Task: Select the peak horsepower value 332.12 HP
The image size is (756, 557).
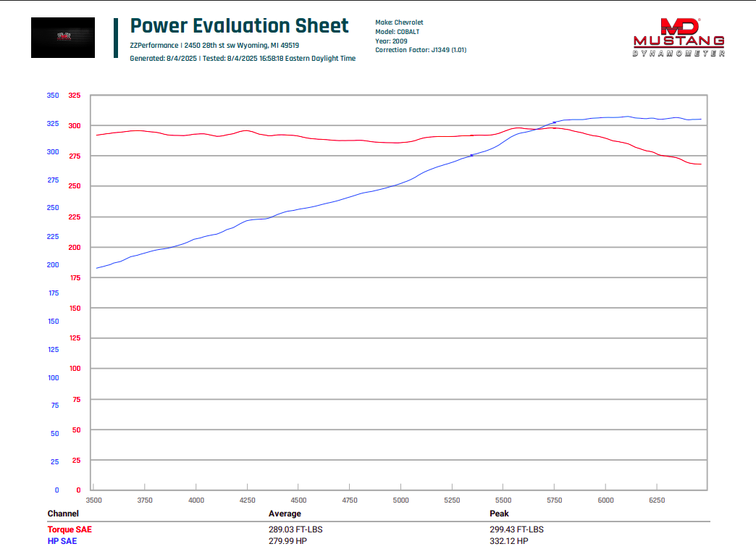Action: (508, 541)
